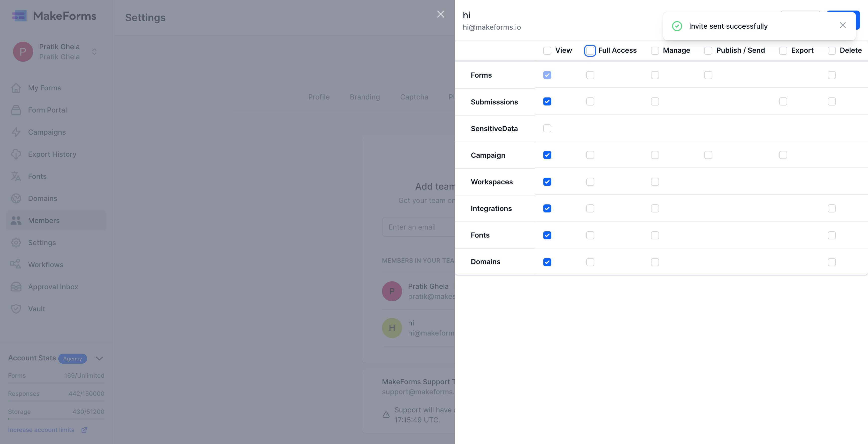The image size is (868, 444).
Task: Uncheck View permission for Submisssions
Action: 547,101
